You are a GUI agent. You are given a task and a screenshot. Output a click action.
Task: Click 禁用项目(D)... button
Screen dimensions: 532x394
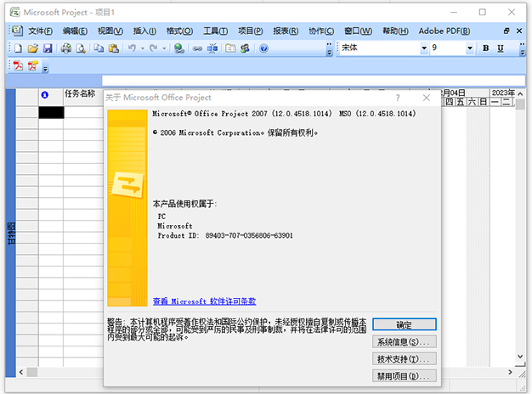pyautogui.click(x=404, y=375)
